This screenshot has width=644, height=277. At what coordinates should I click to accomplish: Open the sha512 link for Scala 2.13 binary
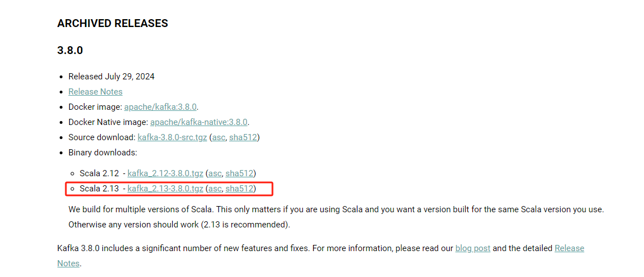(x=239, y=189)
